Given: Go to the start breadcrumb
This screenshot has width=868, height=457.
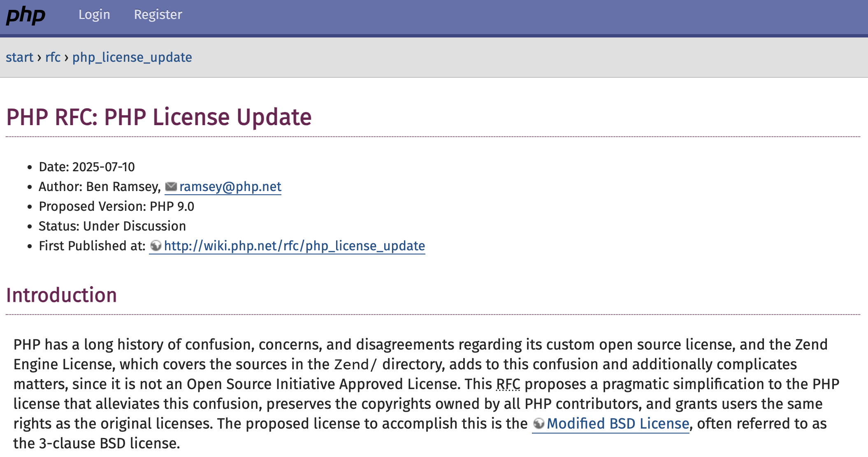Looking at the screenshot, I should click(x=19, y=57).
